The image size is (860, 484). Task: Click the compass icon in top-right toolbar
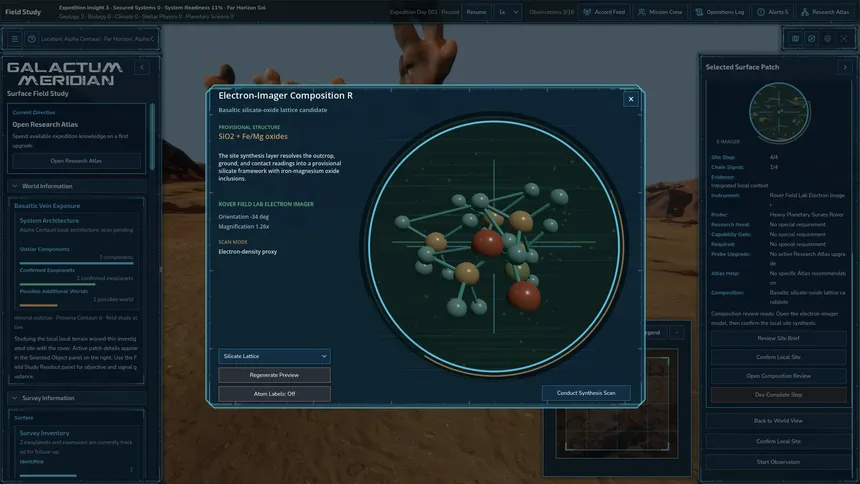tap(812, 38)
